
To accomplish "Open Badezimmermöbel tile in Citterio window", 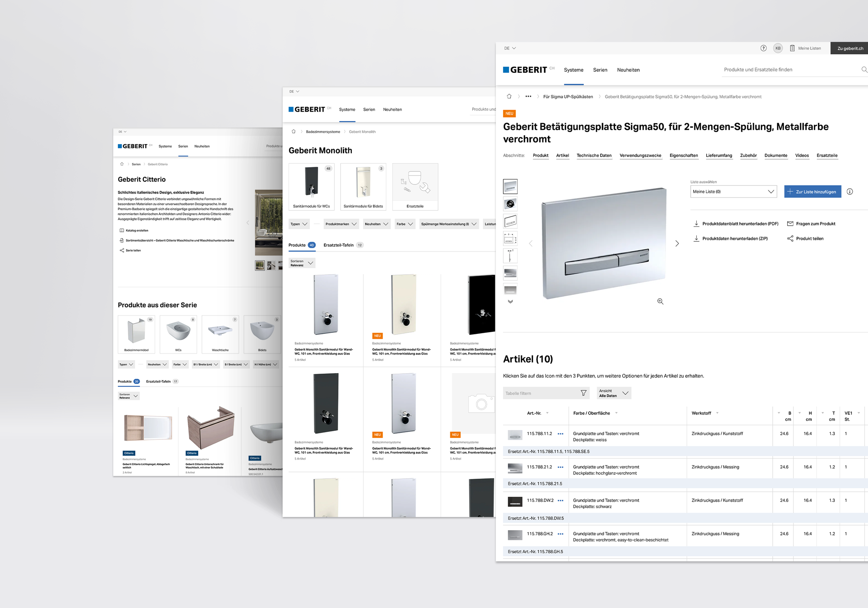I will point(136,334).
